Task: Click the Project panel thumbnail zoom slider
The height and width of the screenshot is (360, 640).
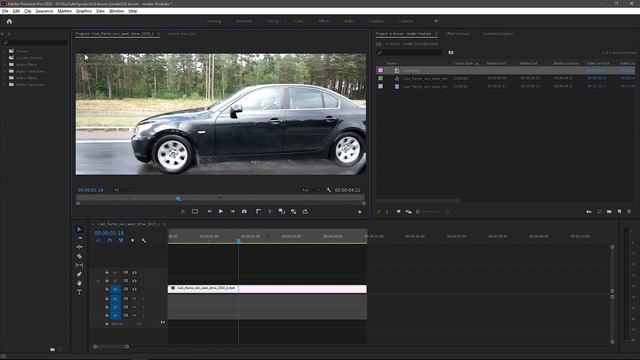Action: [x=429, y=212]
